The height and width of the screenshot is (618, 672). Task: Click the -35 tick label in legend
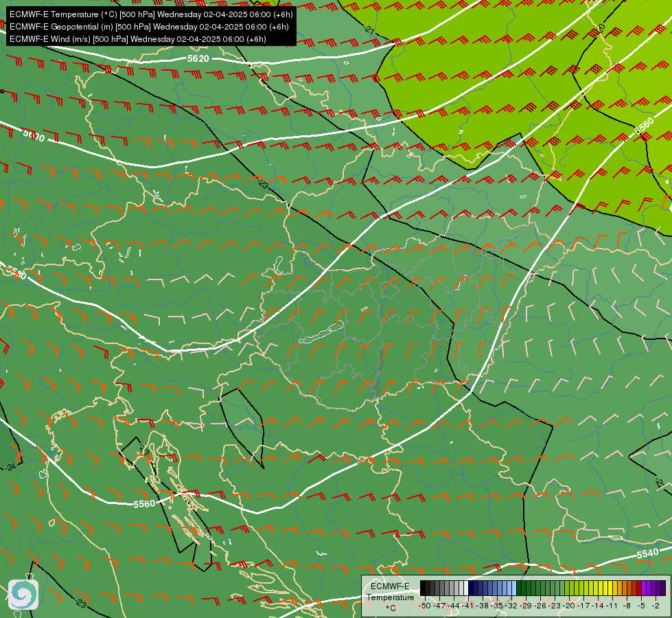[x=498, y=606]
